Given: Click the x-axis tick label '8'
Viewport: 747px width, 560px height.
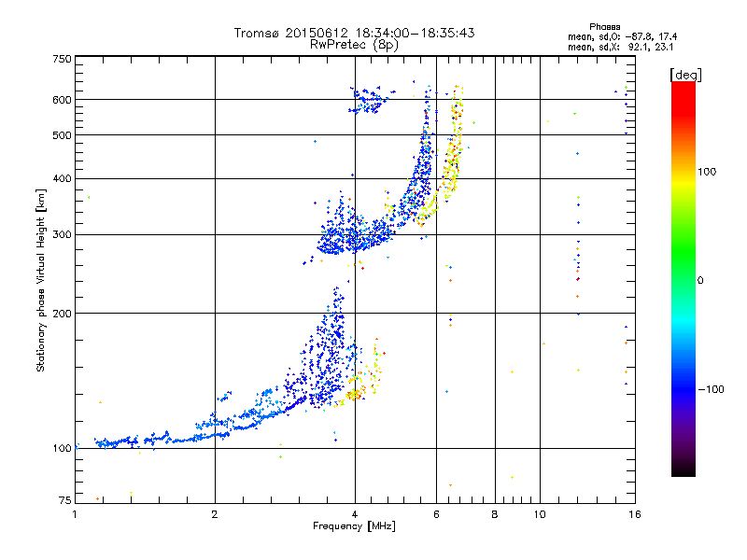Looking at the screenshot, I should (495, 514).
